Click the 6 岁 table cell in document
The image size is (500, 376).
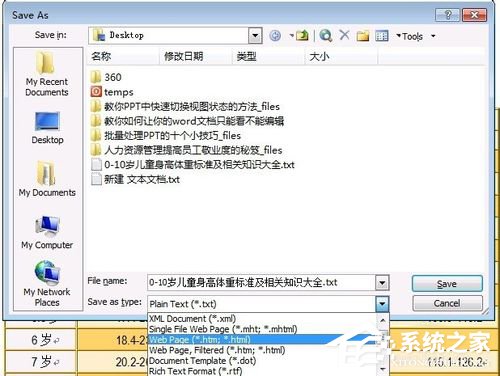click(42, 340)
